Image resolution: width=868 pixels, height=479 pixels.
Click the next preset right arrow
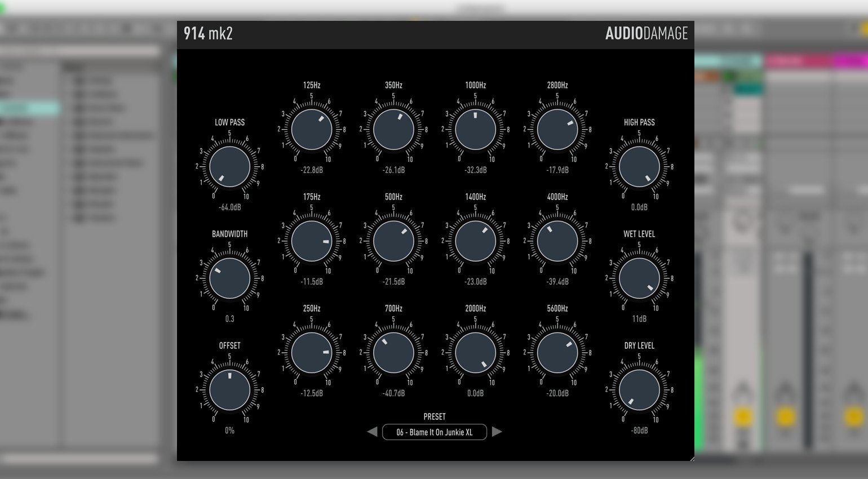click(x=497, y=432)
